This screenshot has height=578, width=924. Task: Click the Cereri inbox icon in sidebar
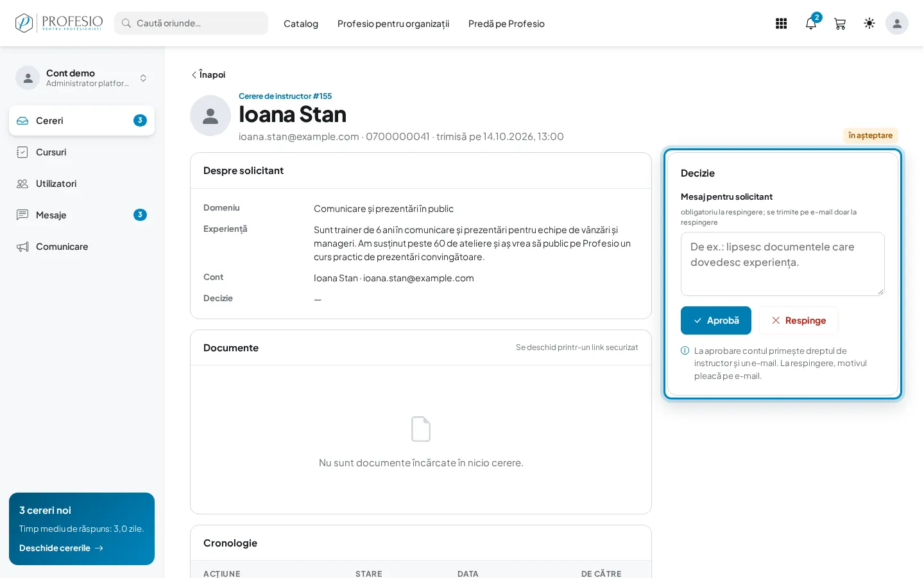coord(22,121)
